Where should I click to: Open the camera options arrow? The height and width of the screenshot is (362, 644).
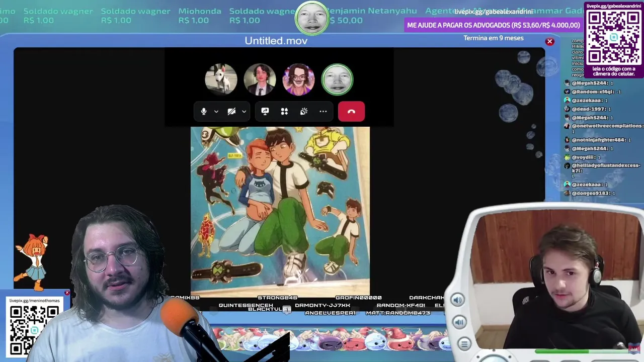(244, 112)
